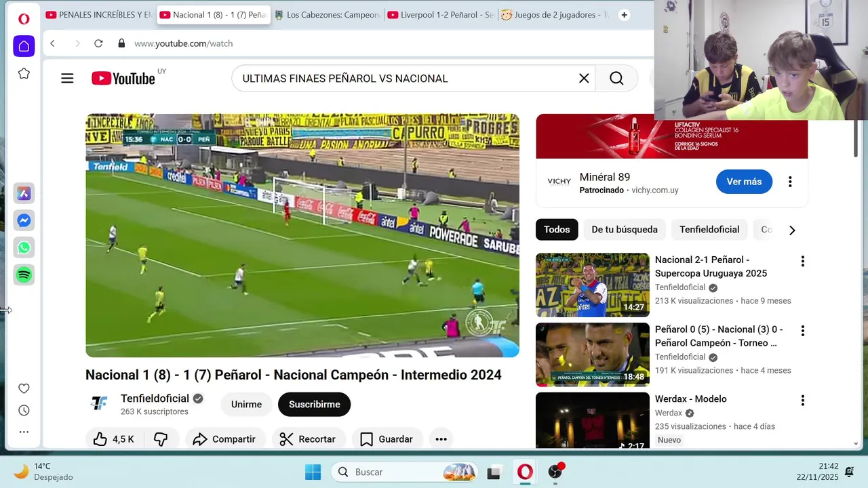Viewport: 868px width, 488px height.
Task: Go back with the browser back arrow
Action: [52, 43]
